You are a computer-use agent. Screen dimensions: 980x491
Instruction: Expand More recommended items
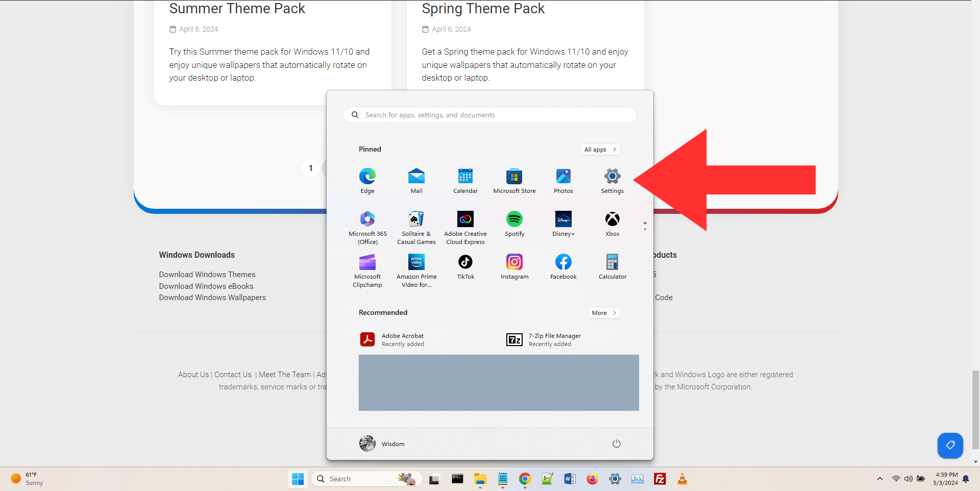(604, 313)
